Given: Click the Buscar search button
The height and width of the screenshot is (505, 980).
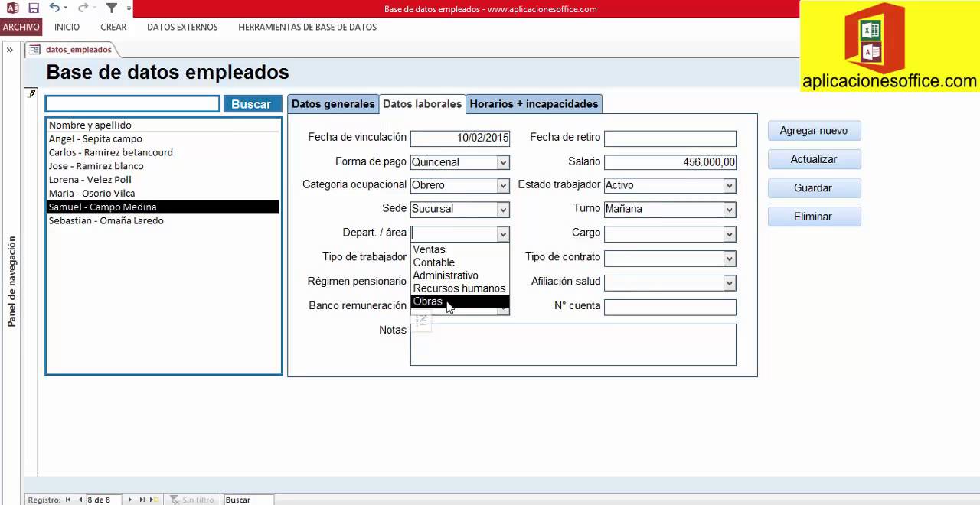Looking at the screenshot, I should [252, 104].
